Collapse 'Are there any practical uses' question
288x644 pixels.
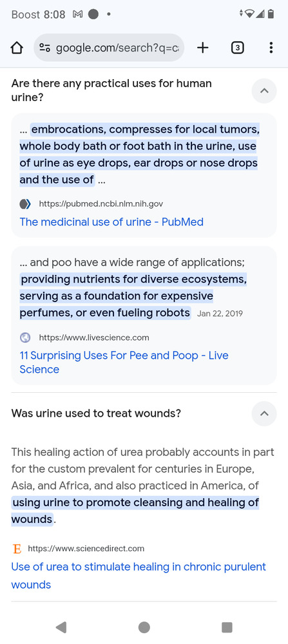pyautogui.click(x=264, y=91)
